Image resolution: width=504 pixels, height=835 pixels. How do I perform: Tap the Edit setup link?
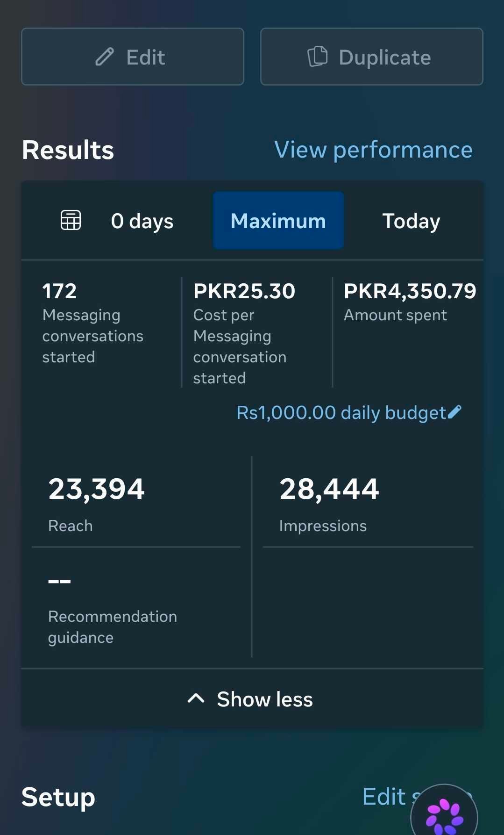click(x=417, y=796)
